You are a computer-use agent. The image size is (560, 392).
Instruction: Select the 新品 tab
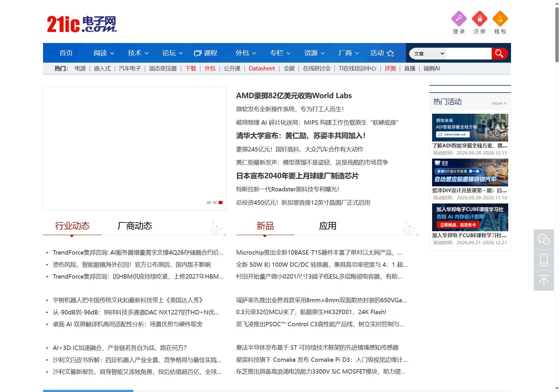pyautogui.click(x=265, y=226)
